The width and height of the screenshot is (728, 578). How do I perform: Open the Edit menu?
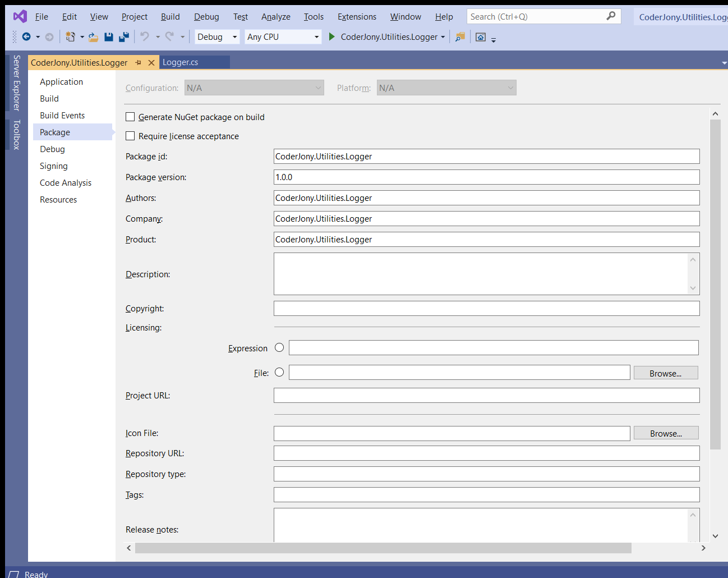point(70,17)
